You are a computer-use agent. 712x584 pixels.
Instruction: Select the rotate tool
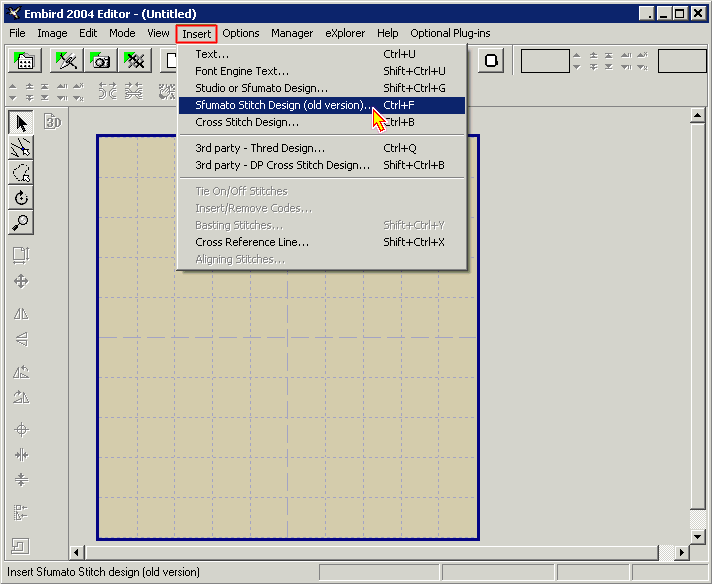[21, 198]
